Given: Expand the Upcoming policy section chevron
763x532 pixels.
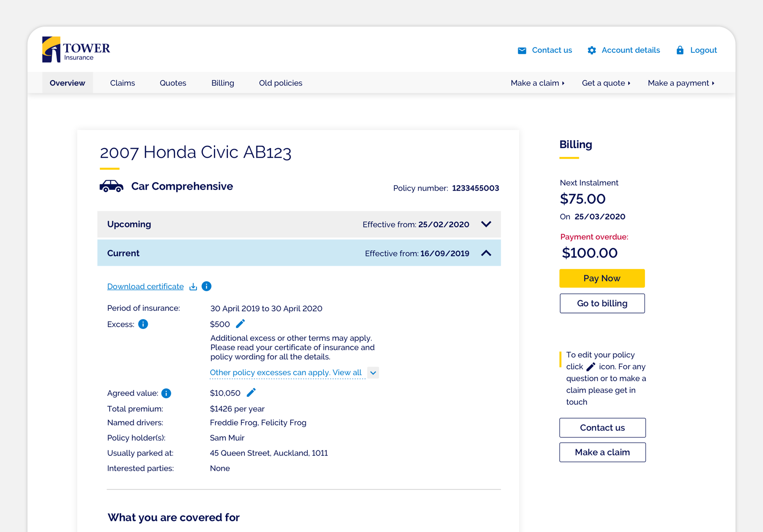Looking at the screenshot, I should click(x=486, y=224).
